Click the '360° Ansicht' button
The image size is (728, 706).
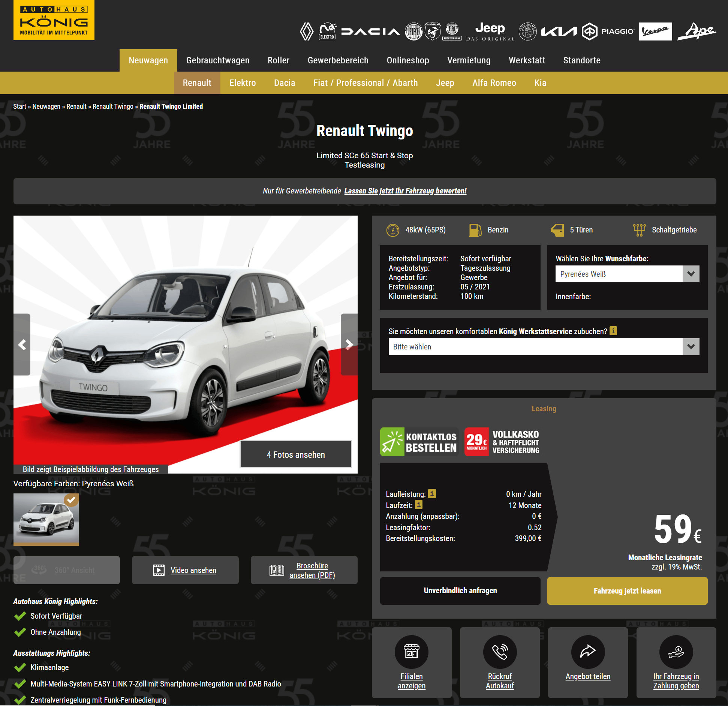[67, 570]
